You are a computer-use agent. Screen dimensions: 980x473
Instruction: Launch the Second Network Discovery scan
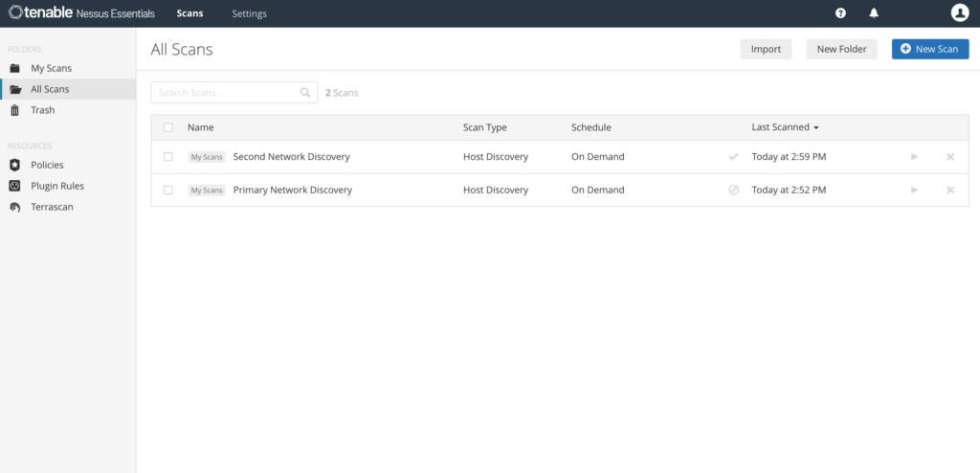tap(914, 157)
